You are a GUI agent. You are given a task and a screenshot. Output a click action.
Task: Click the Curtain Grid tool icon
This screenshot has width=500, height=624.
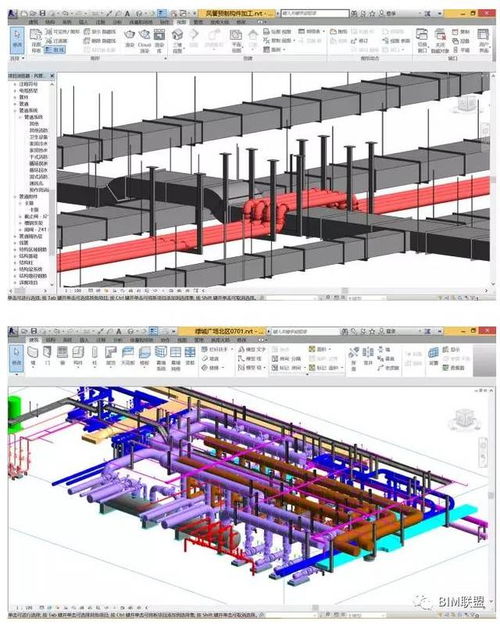(175, 357)
